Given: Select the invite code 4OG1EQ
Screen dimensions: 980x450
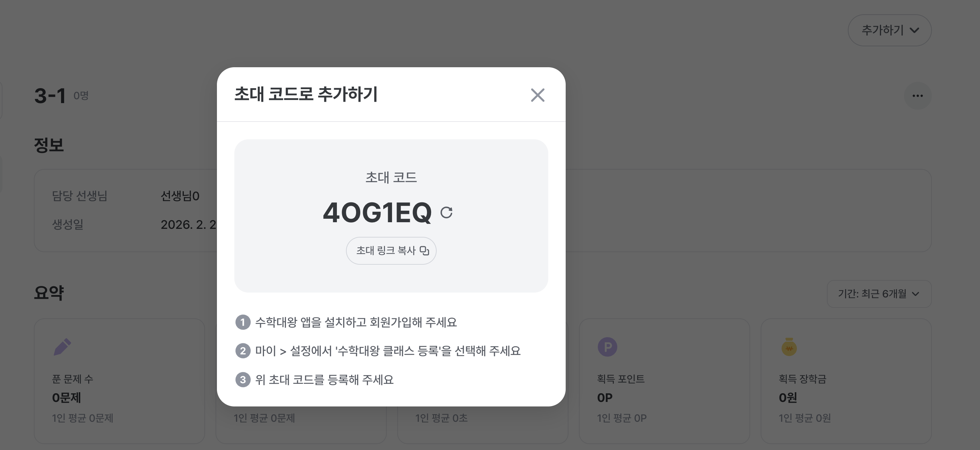Looking at the screenshot, I should 378,213.
